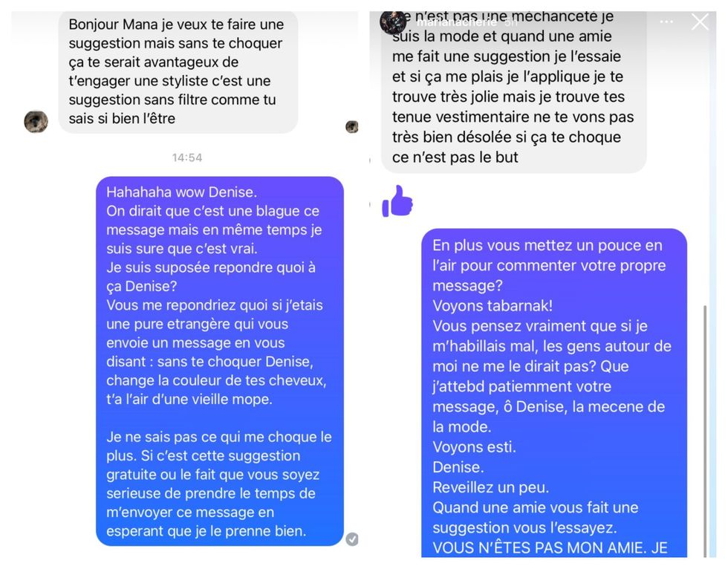728x569 pixels.
Task: Tap Denise's avatar beside first message
Action: click(36, 122)
